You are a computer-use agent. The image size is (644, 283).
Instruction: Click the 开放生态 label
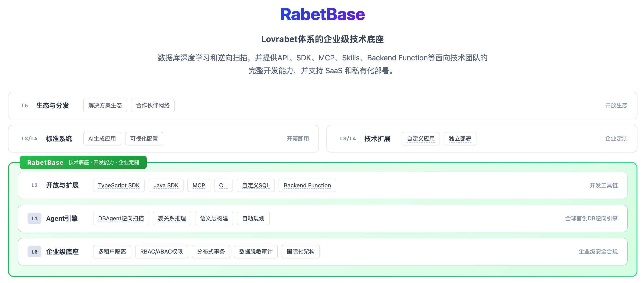tap(616, 105)
